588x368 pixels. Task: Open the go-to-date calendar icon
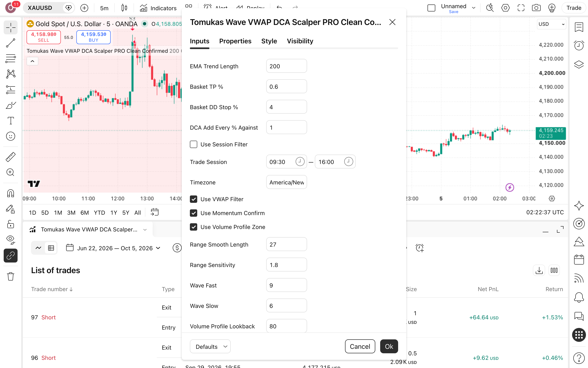click(155, 212)
